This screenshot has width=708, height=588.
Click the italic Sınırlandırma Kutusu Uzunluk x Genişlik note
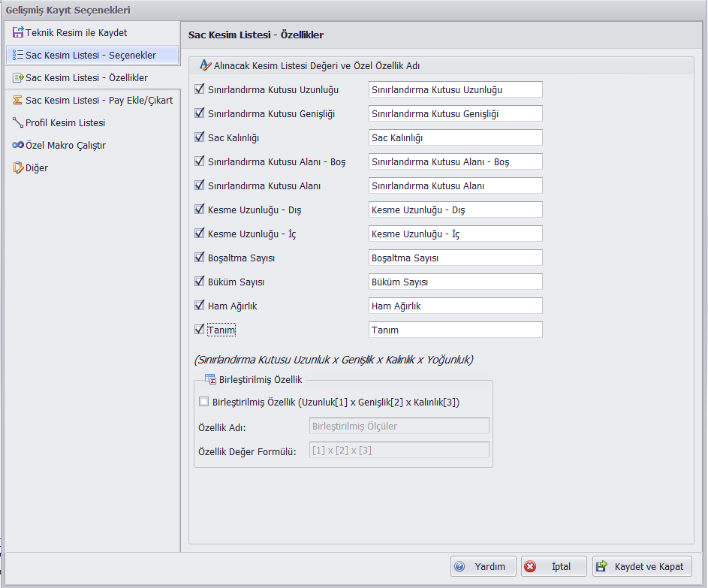coord(333,360)
